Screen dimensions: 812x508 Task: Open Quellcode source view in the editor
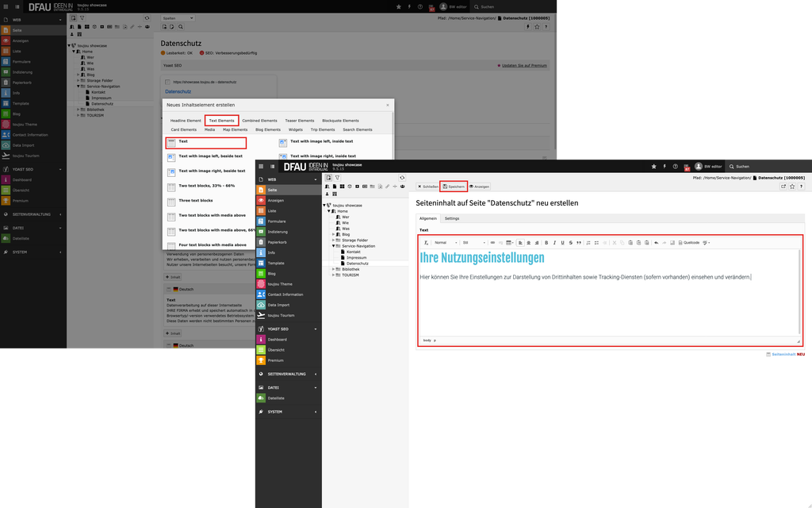[688, 243]
